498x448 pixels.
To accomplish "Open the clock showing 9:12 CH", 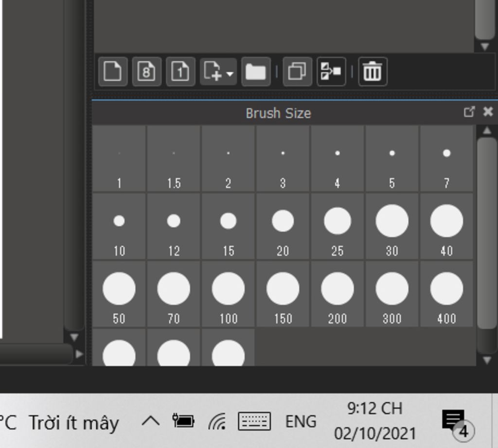I will pos(375,421).
